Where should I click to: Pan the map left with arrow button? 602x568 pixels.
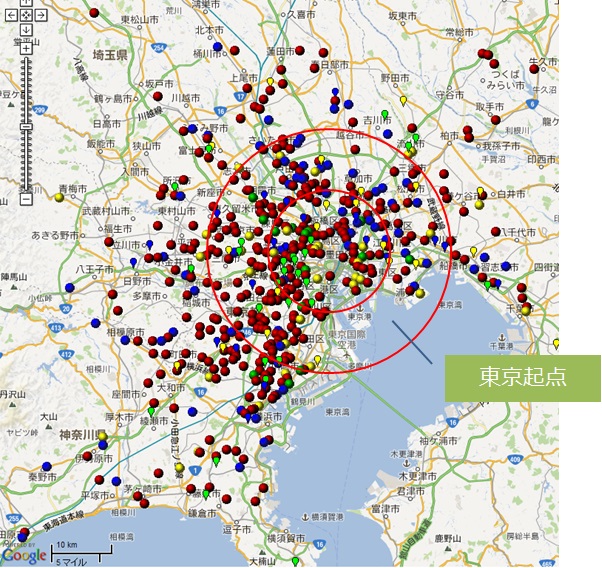click(11, 15)
